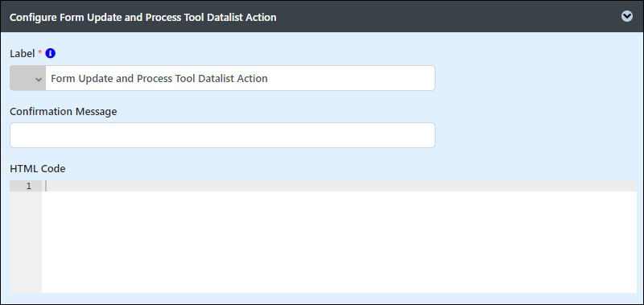Collapse the configuration panel with header chevron

tap(627, 16)
